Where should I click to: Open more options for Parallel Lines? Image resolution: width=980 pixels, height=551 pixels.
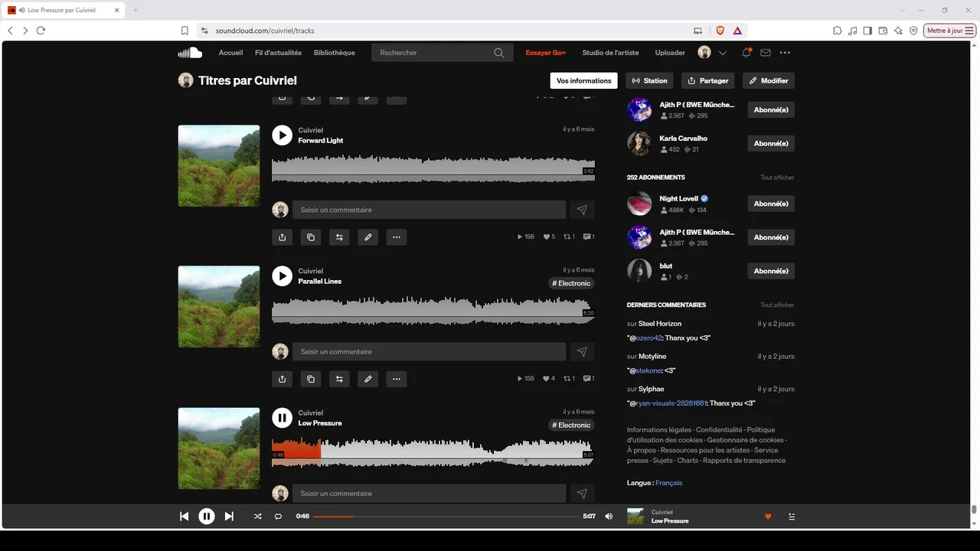pyautogui.click(x=396, y=379)
